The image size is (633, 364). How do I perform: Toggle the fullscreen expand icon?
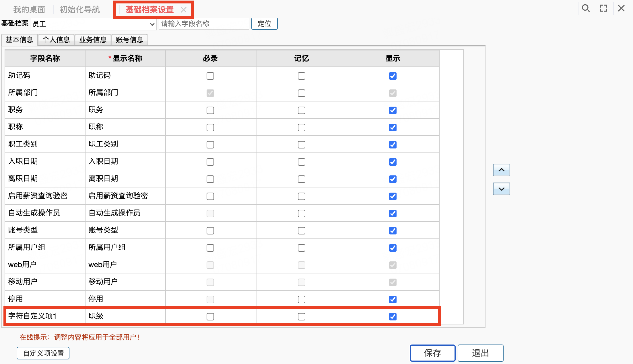[x=603, y=8]
